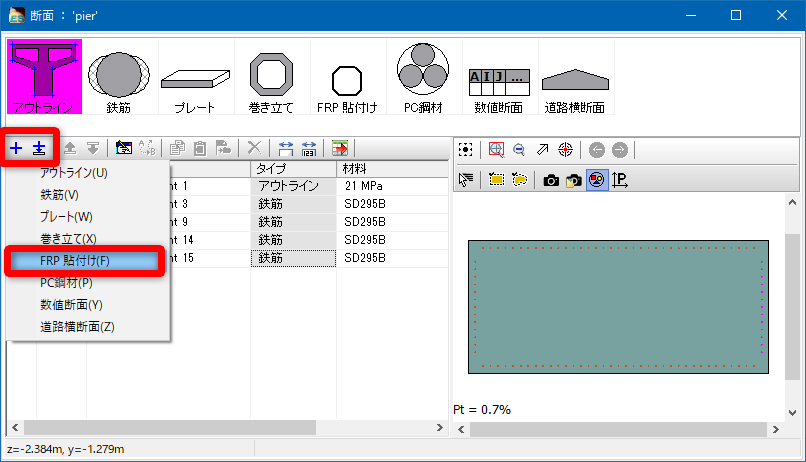This screenshot has width=806, height=462.
Task: Click the アウトライン type cell
Action: coord(293,186)
